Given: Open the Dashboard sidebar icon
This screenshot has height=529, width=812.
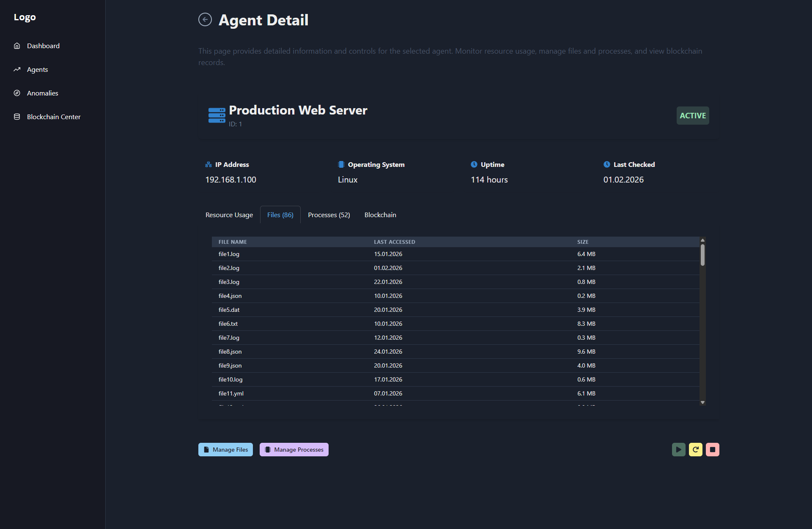Looking at the screenshot, I should (x=17, y=46).
